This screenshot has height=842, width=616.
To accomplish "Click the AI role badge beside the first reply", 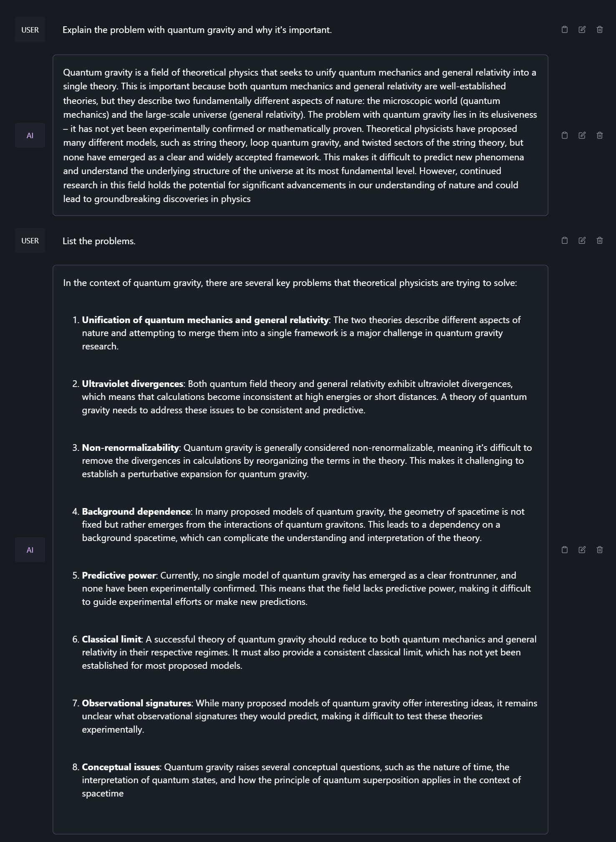I will pos(30,135).
